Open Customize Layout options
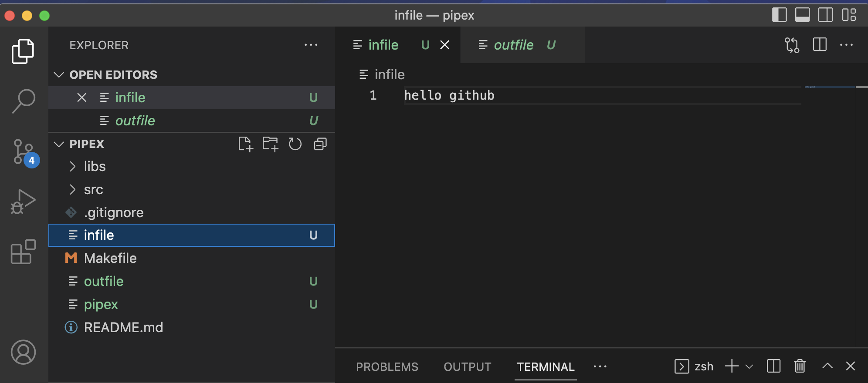 click(x=849, y=15)
